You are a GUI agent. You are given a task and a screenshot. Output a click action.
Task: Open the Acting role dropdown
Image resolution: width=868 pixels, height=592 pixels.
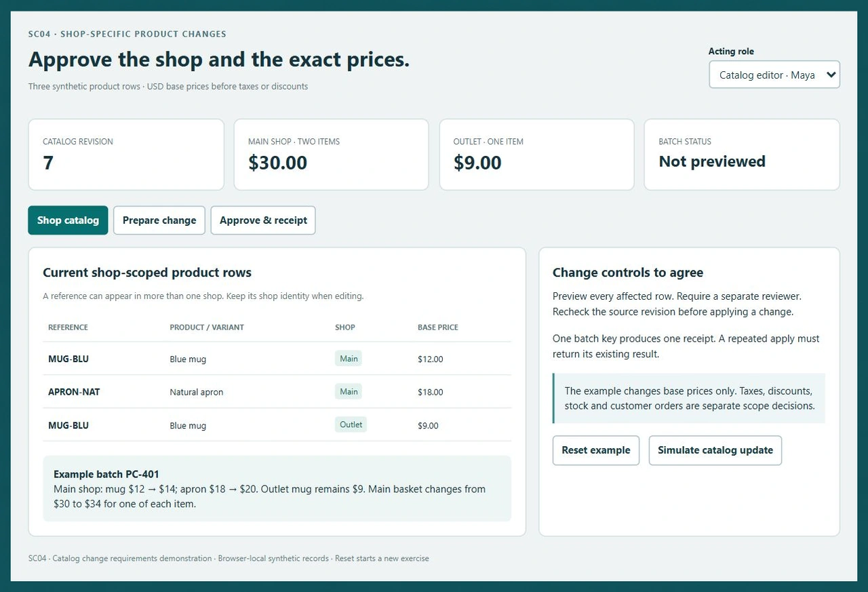click(774, 75)
